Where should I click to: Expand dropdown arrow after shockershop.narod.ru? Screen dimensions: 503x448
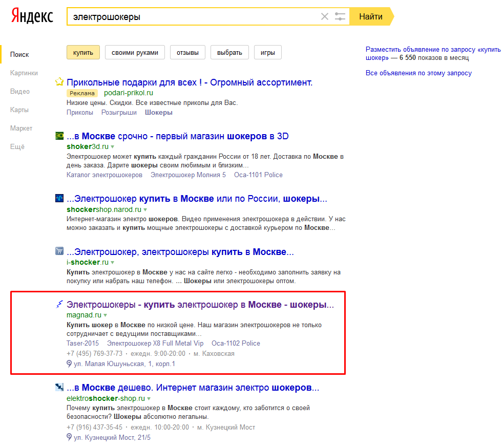(x=145, y=210)
